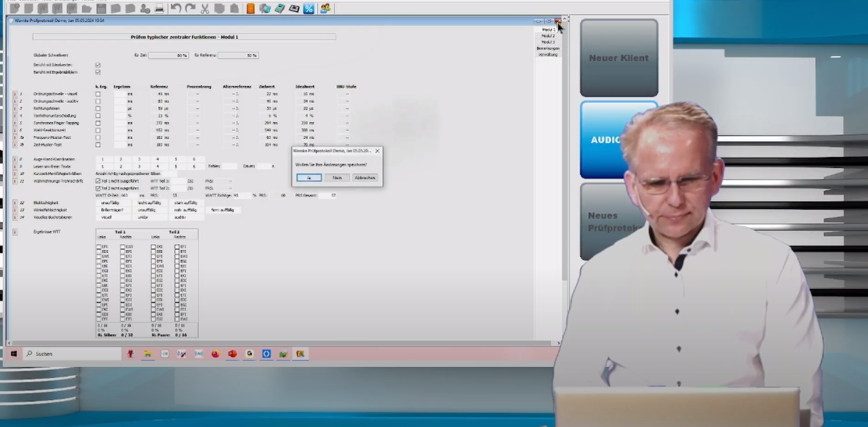This screenshot has height=427, width=868.
Task: Click the für Referenz threshold field
Action: (x=238, y=55)
